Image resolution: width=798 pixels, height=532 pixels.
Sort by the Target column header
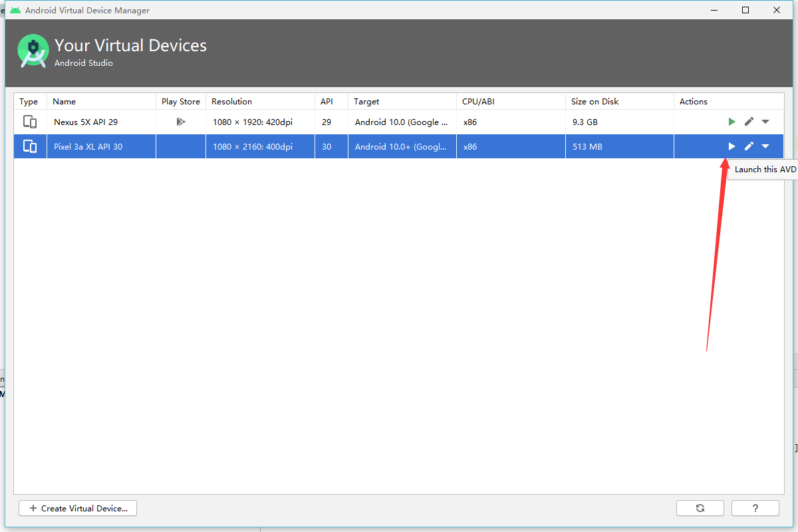click(x=402, y=102)
